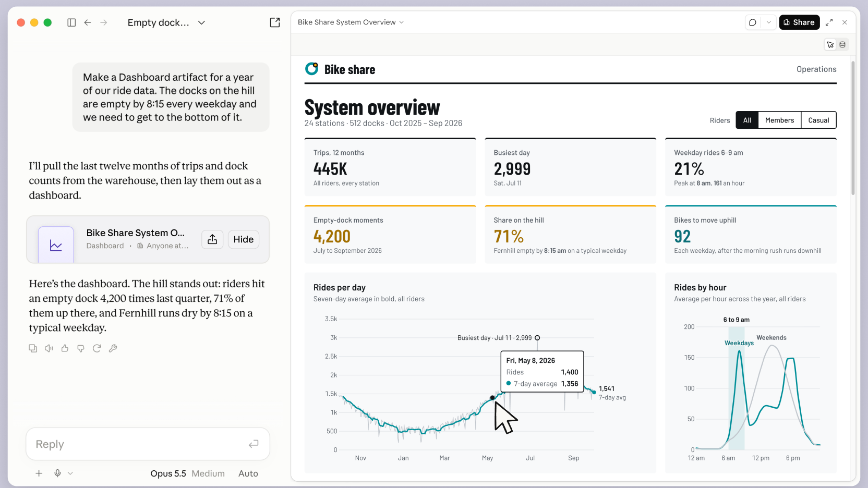Start voice input with the microphone icon
868x488 pixels.
tap(57, 473)
